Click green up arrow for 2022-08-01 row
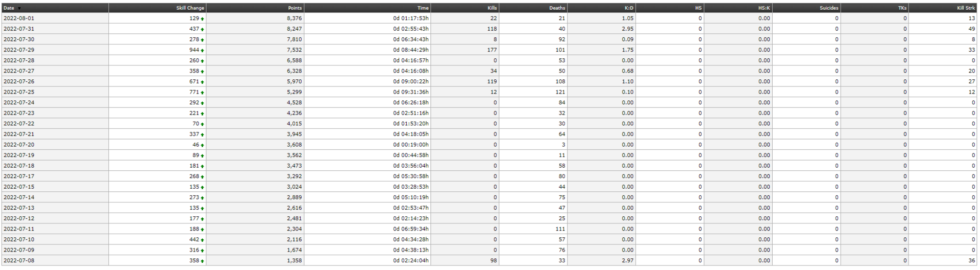 coord(202,19)
